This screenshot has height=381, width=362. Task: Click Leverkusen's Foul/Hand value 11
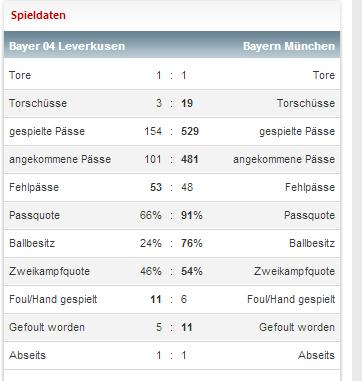coord(156,299)
